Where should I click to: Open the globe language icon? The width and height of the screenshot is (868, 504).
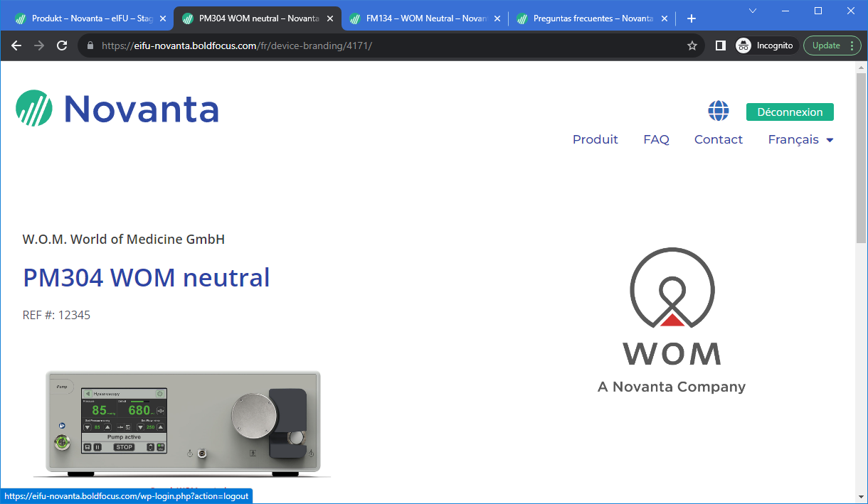(719, 111)
